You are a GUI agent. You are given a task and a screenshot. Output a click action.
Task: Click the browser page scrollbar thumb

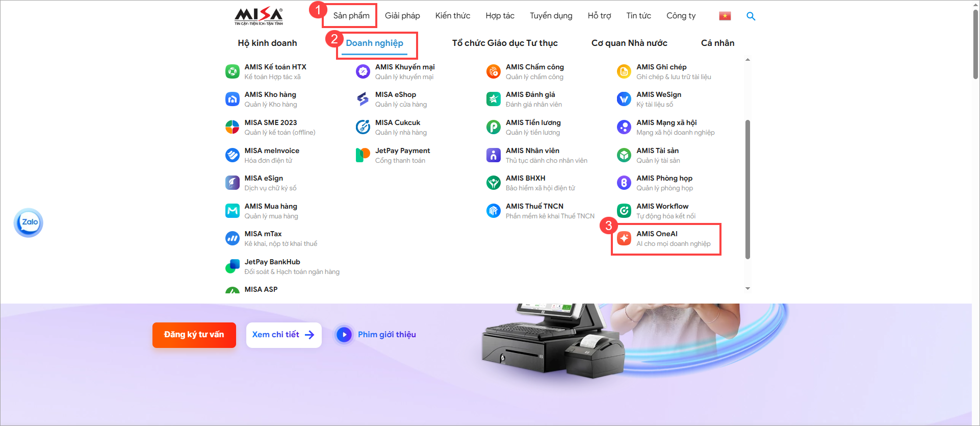click(x=975, y=44)
